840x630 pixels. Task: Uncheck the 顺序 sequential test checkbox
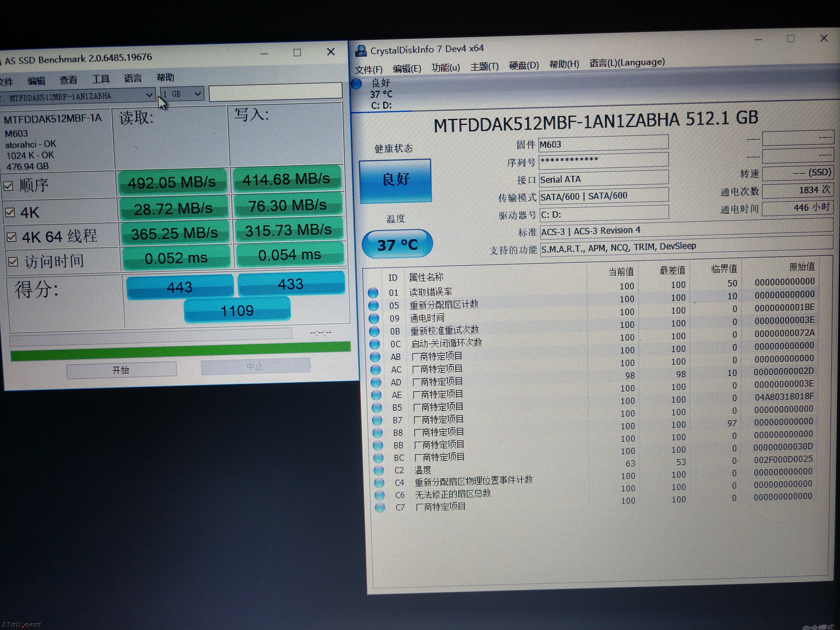coord(8,186)
